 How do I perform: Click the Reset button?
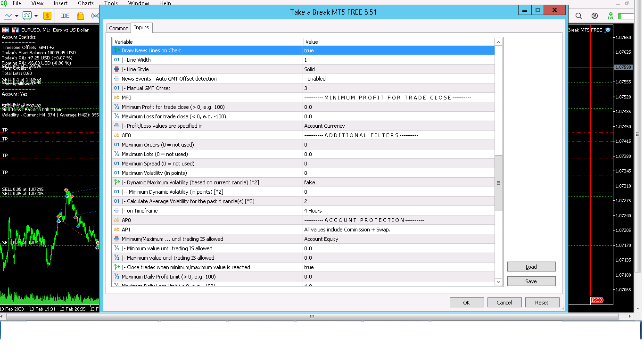(542, 303)
